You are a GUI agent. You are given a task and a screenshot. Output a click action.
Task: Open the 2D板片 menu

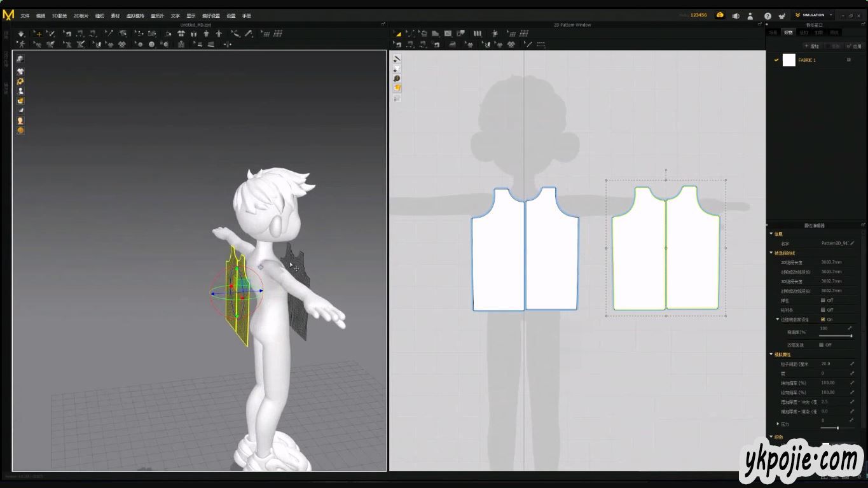81,16
